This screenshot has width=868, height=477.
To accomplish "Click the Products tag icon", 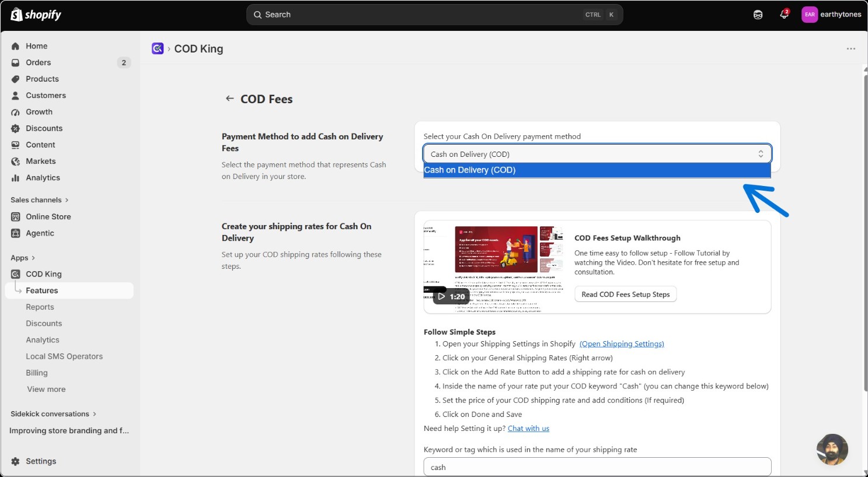I will coord(15,79).
